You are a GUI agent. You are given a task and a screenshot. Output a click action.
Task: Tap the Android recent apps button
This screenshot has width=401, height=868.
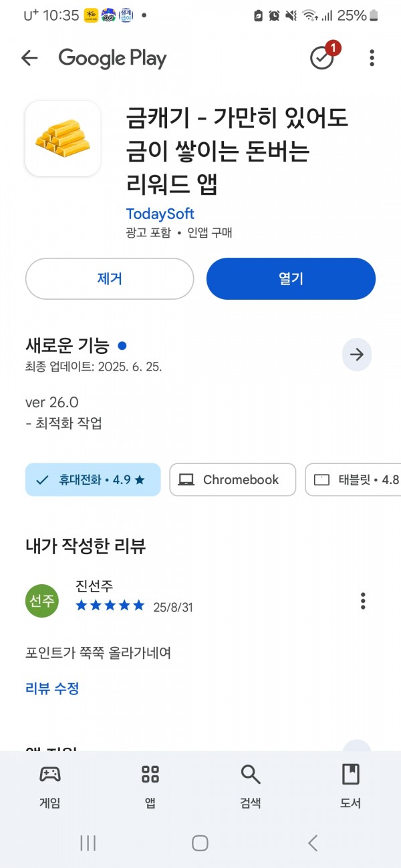[88, 843]
